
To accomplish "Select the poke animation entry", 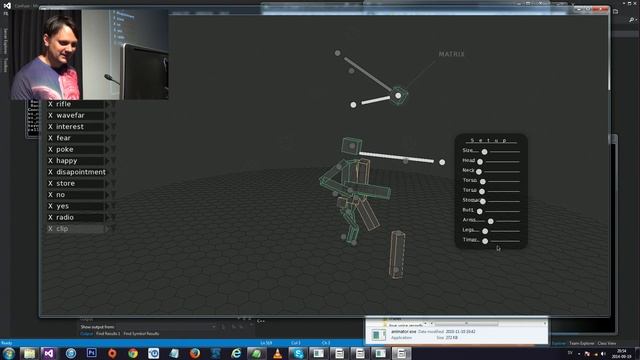I will (x=65, y=149).
